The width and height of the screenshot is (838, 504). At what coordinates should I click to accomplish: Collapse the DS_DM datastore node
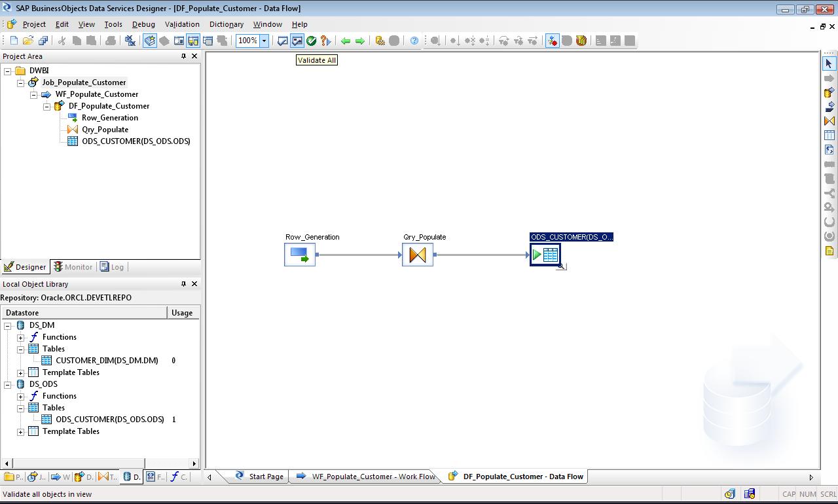pos(8,325)
